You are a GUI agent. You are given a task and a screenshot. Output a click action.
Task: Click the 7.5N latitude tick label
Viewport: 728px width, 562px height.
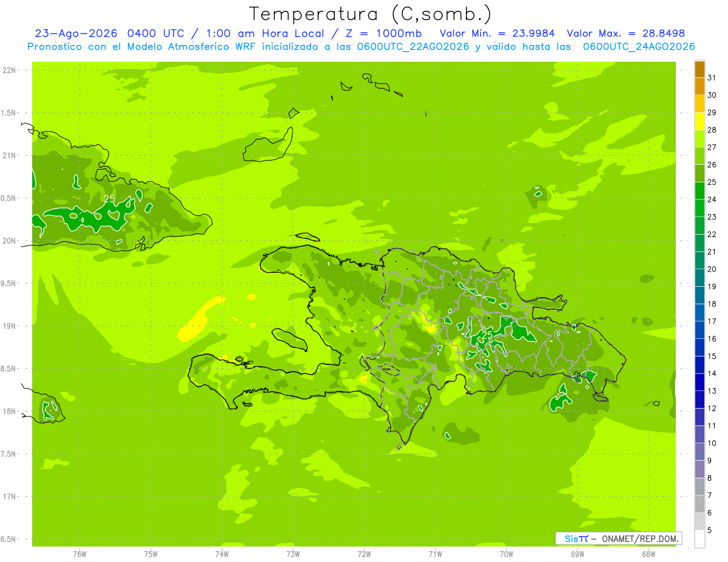tap(9, 455)
